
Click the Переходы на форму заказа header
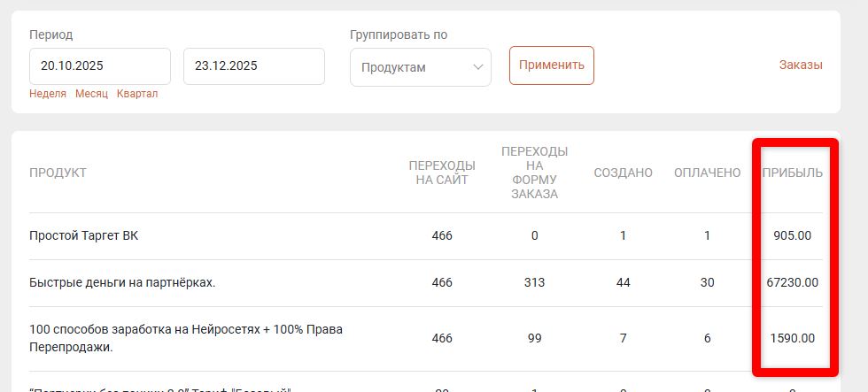[x=534, y=173]
